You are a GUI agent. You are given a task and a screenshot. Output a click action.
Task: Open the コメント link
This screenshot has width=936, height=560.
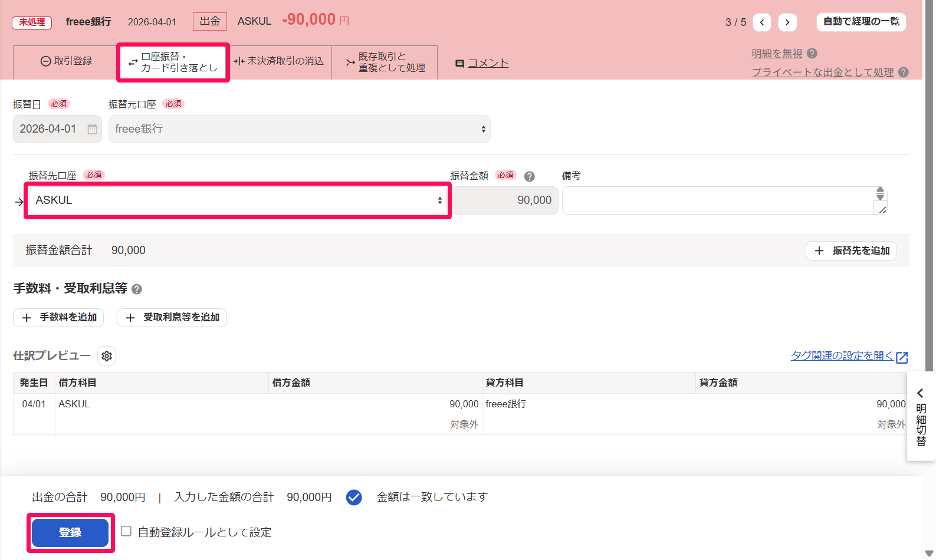(488, 63)
